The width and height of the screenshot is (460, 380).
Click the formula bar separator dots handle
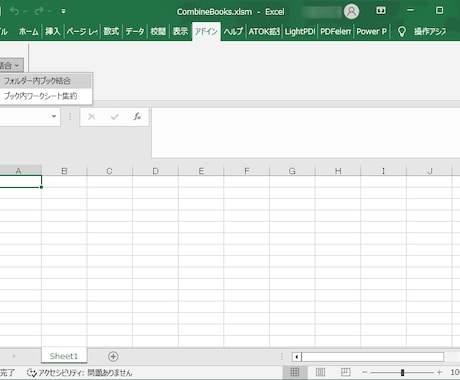[x=70, y=117]
